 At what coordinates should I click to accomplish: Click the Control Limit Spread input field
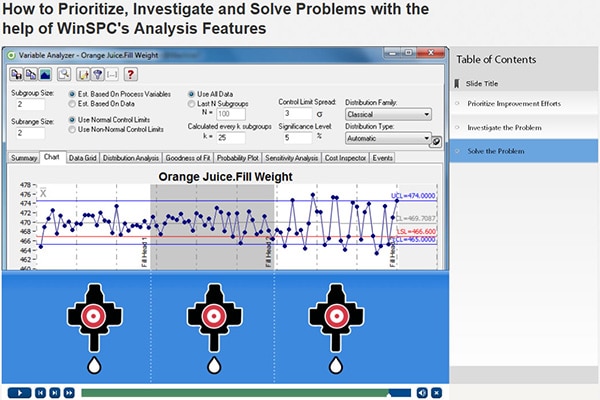[298, 114]
